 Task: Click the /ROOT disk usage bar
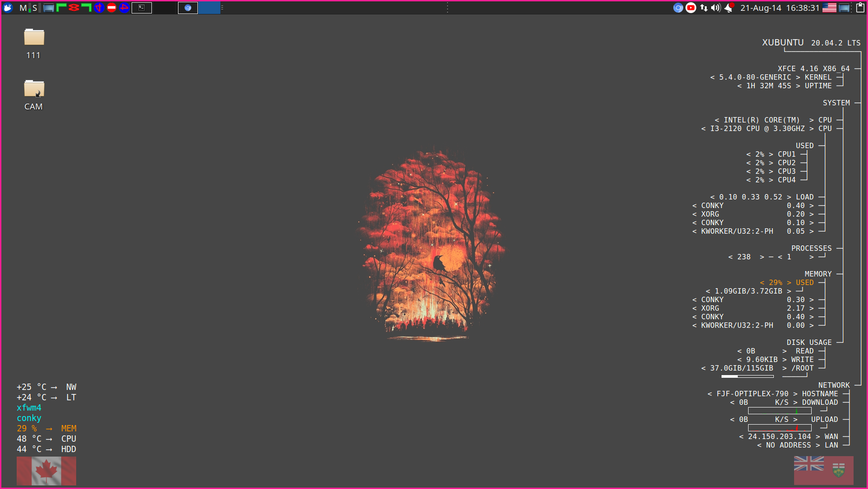(x=747, y=376)
